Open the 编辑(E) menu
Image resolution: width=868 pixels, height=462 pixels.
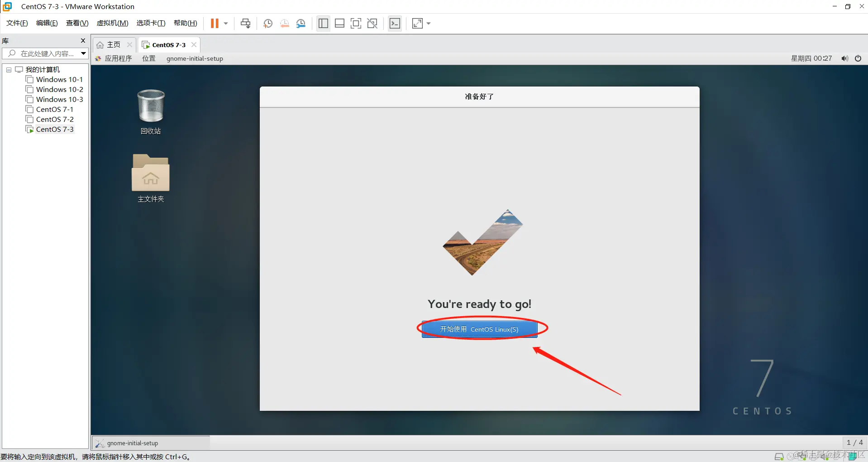click(47, 23)
